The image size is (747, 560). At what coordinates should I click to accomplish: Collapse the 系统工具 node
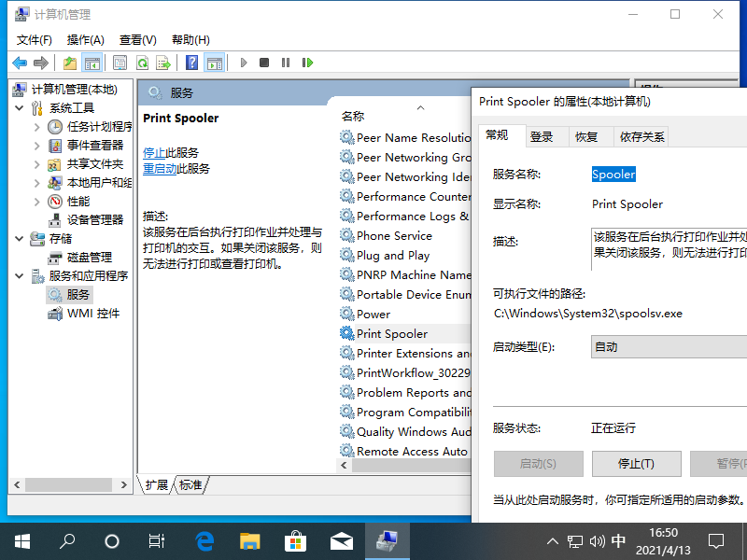coord(20,108)
